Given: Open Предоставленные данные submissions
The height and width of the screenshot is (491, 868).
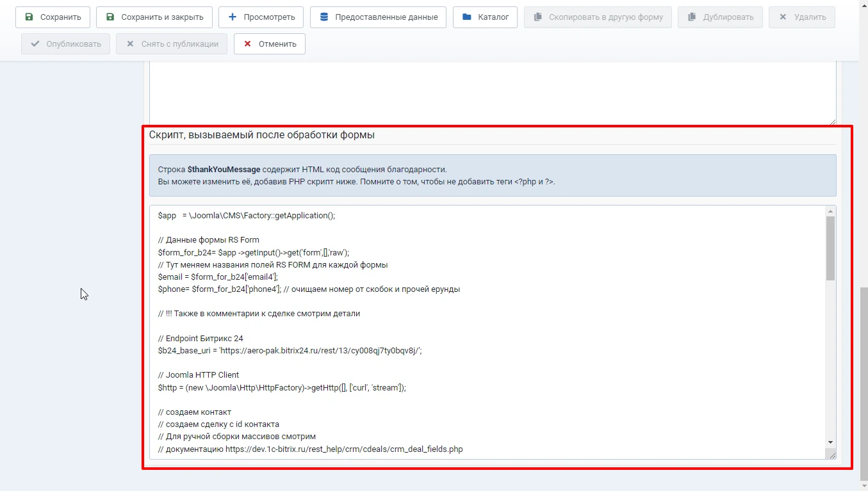Looking at the screenshot, I should point(378,17).
